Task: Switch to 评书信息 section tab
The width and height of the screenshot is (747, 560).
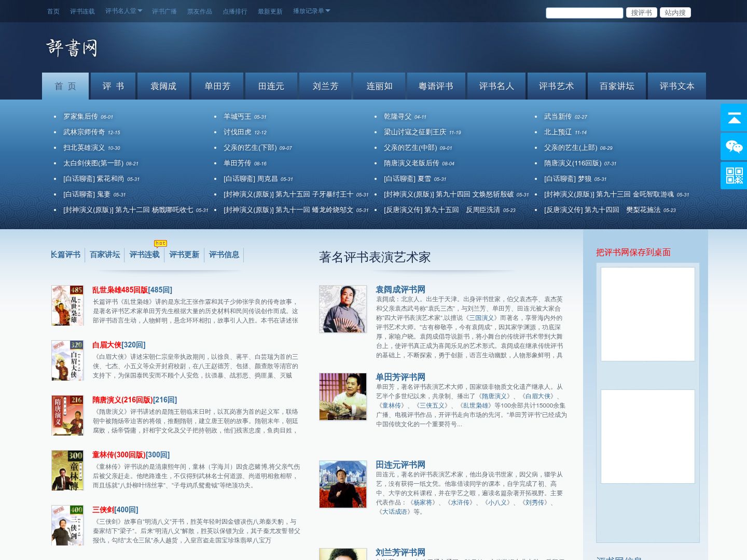Action: (x=224, y=255)
